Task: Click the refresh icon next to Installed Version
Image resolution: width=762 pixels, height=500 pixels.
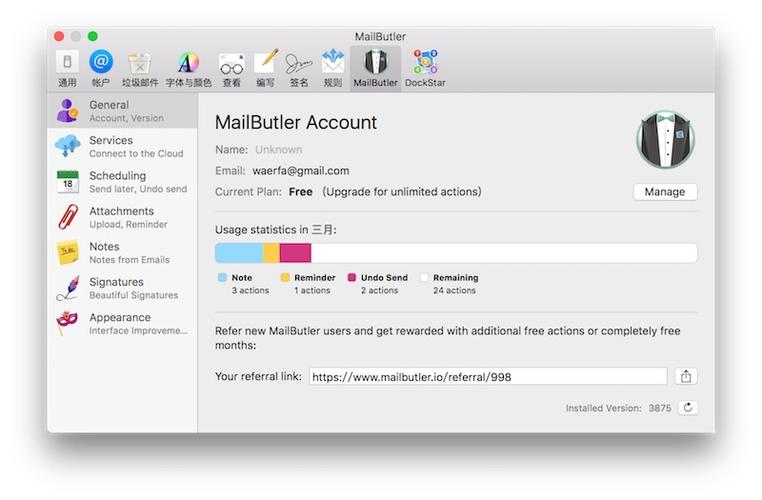Action: [x=688, y=407]
